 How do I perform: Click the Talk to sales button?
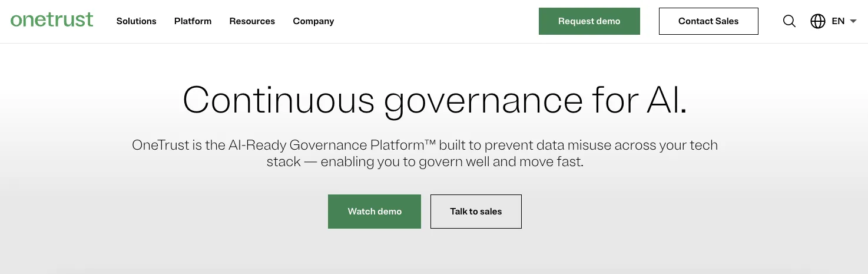(476, 212)
